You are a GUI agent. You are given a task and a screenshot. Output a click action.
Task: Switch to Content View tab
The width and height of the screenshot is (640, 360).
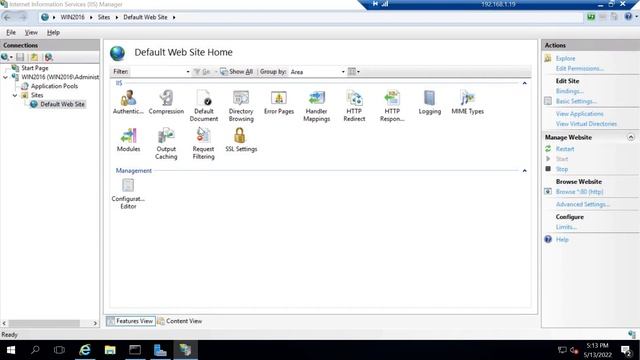coord(180,321)
